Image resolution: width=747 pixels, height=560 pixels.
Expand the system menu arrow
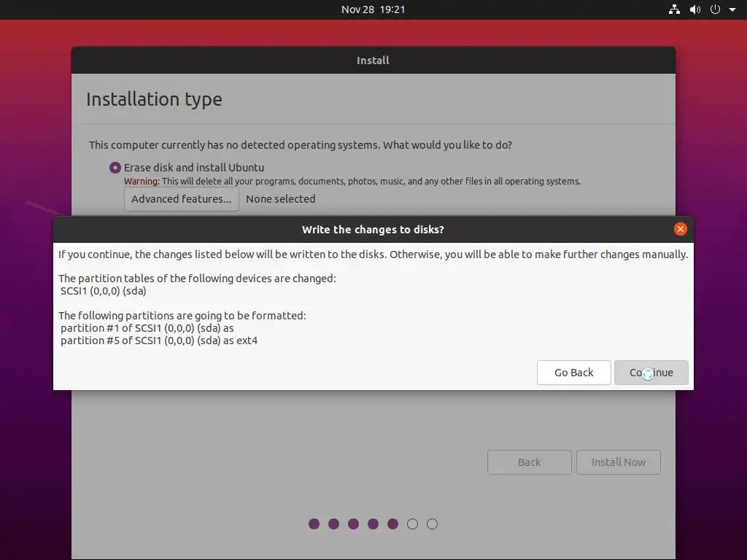tap(732, 9)
